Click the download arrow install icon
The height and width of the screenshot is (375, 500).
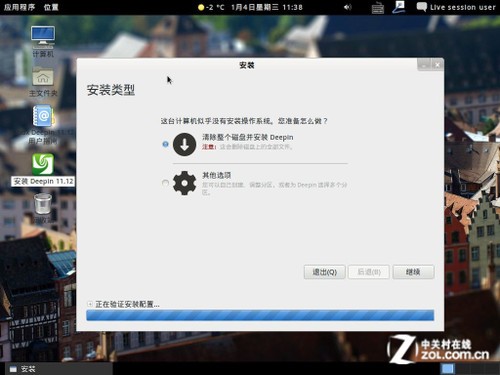(x=184, y=144)
